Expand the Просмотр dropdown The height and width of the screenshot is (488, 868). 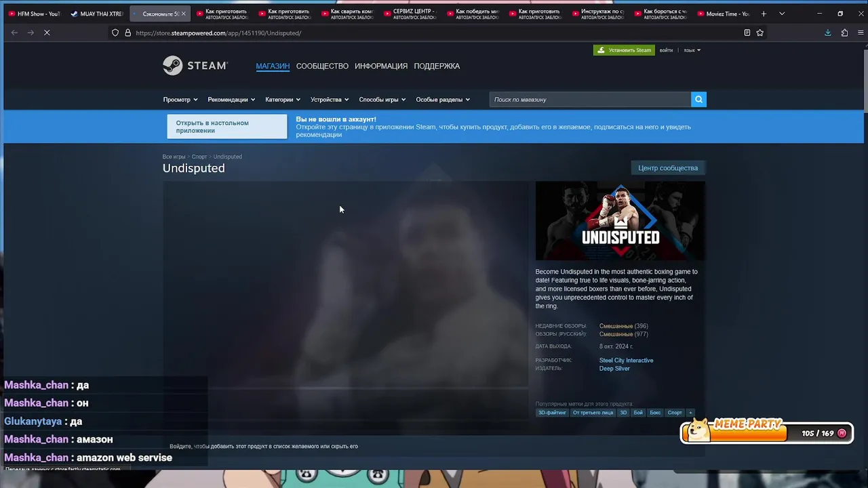[x=180, y=100]
